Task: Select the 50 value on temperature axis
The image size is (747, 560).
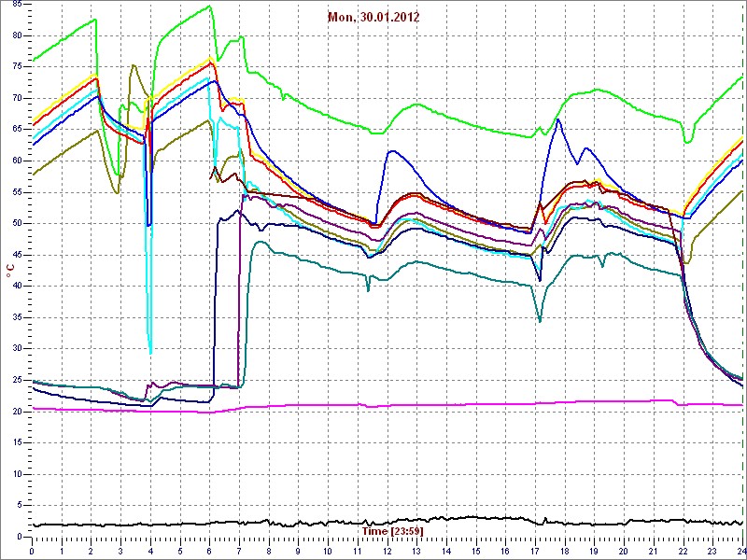Action: coord(18,223)
